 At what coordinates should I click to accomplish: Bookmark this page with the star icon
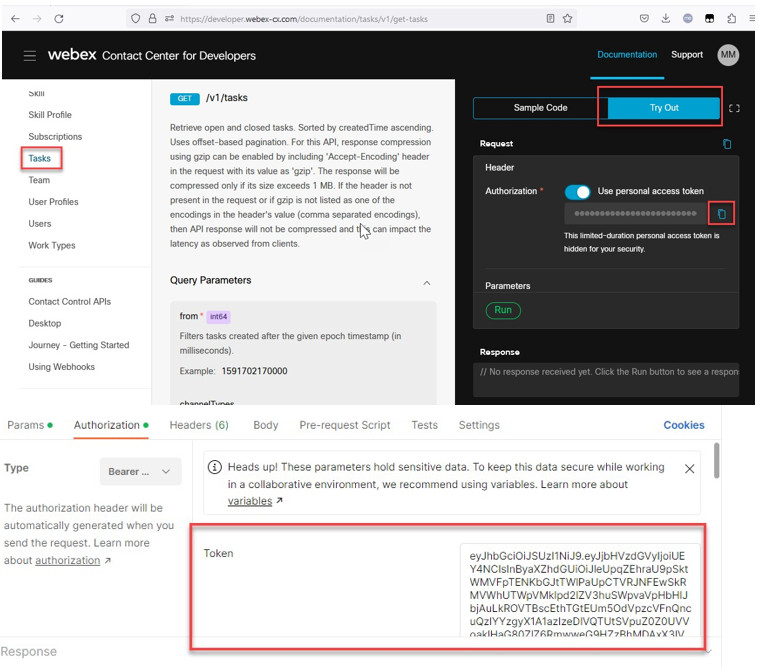(568, 19)
